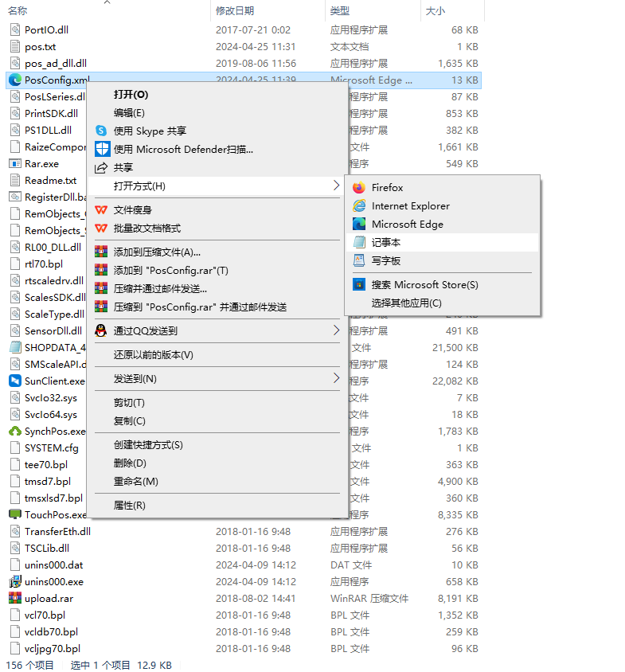The image size is (625, 672).
Task: Select the vcldb70.bpl file name
Action: click(x=51, y=631)
